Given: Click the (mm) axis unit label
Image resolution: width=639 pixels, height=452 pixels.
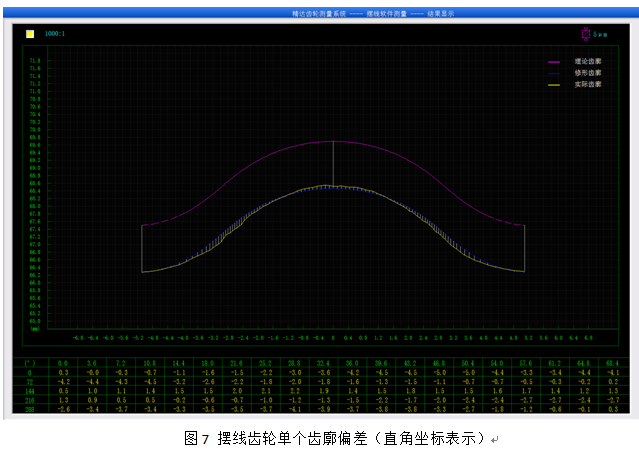Looking at the screenshot, I should [34, 328].
